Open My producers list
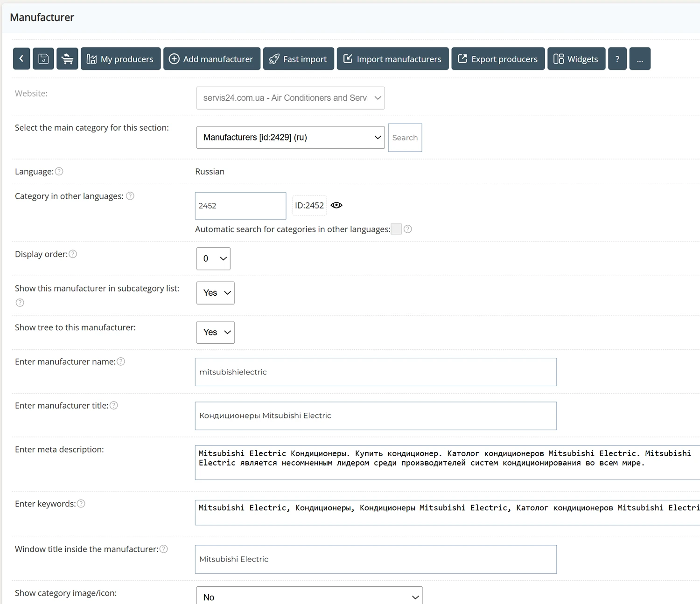Viewport: 700px width, 604px height. 120,59
